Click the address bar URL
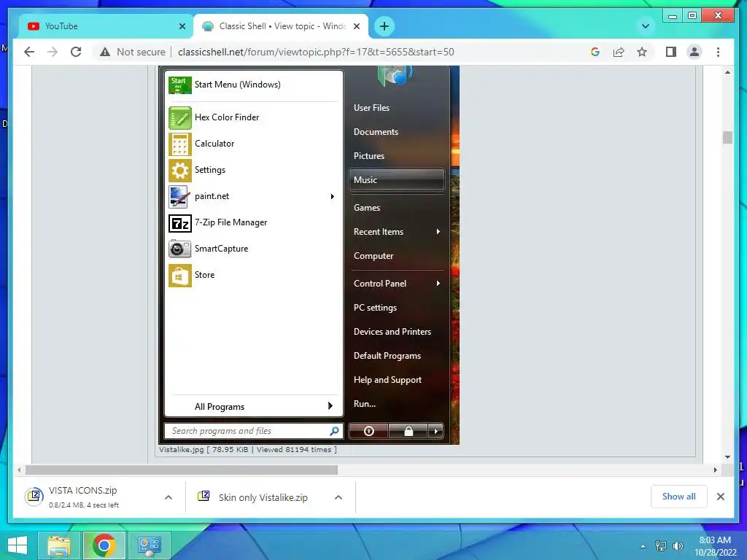 316,52
